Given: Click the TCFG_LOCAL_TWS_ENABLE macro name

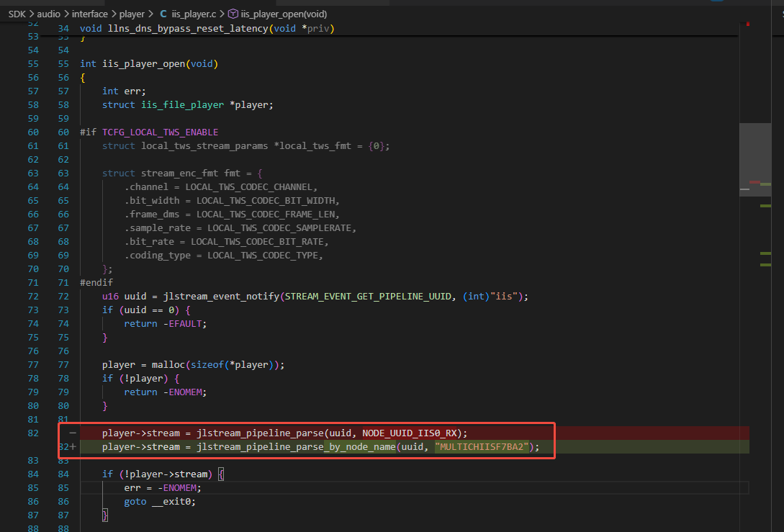Looking at the screenshot, I should tap(160, 132).
